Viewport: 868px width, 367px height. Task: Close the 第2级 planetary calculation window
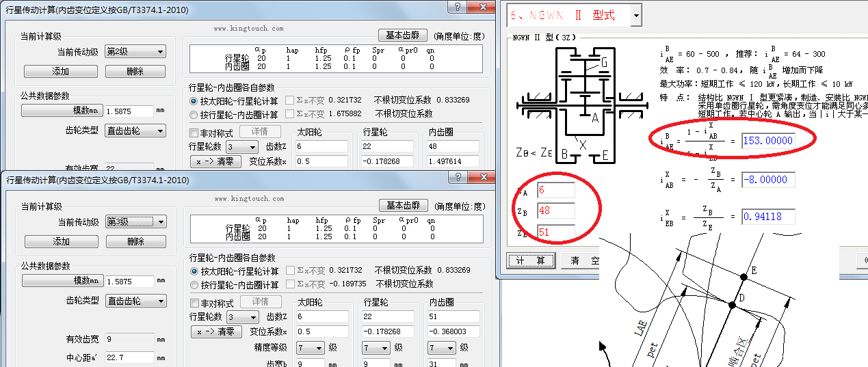tap(482, 8)
